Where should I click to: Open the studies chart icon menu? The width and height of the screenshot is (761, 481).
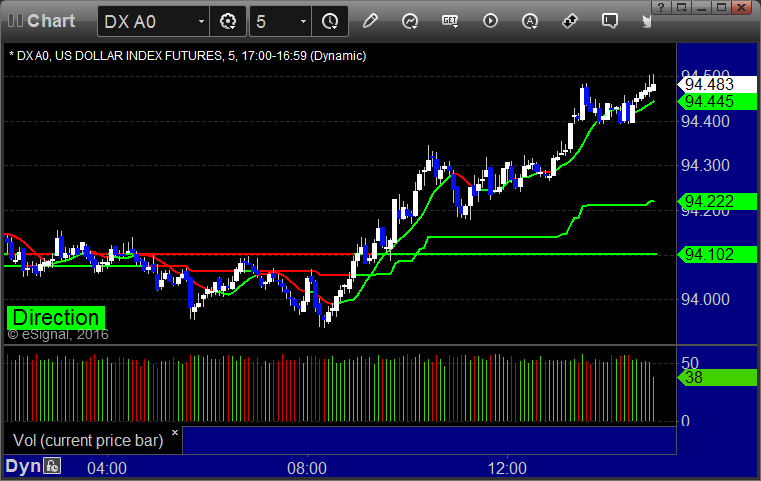click(x=410, y=21)
